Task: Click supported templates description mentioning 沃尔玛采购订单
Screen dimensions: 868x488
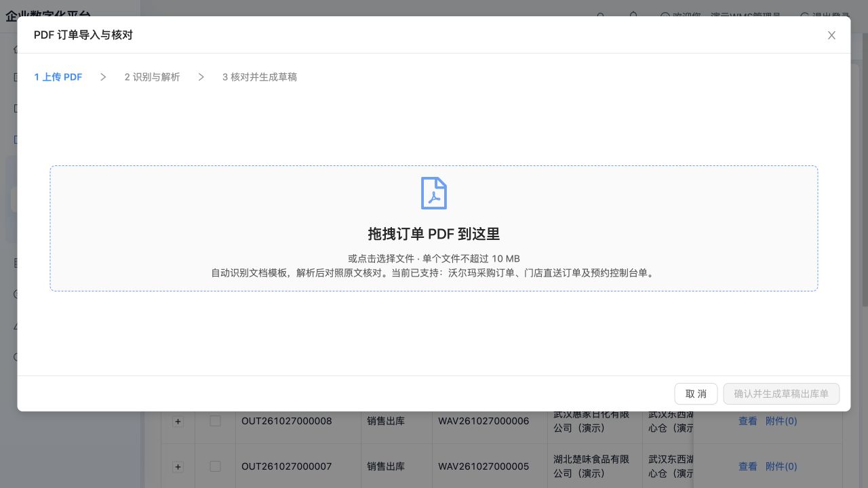Action: [434, 273]
